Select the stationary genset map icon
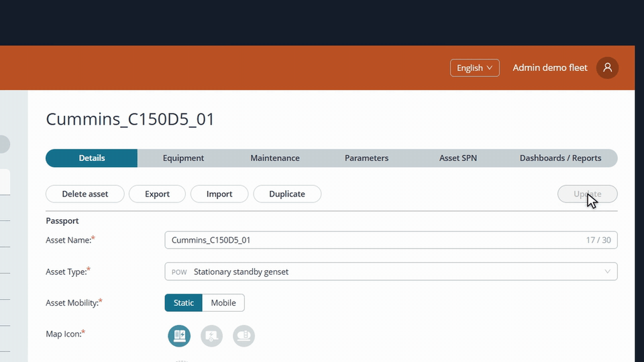The image size is (644, 362). (179, 336)
